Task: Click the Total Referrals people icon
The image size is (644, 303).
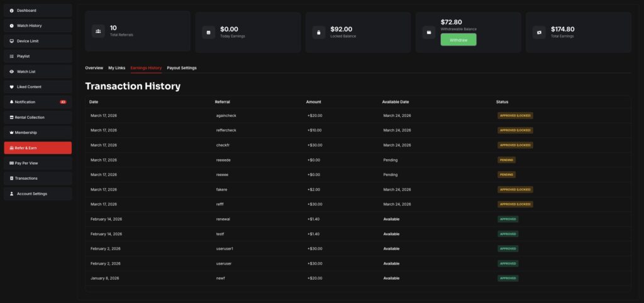Action: 98,31
